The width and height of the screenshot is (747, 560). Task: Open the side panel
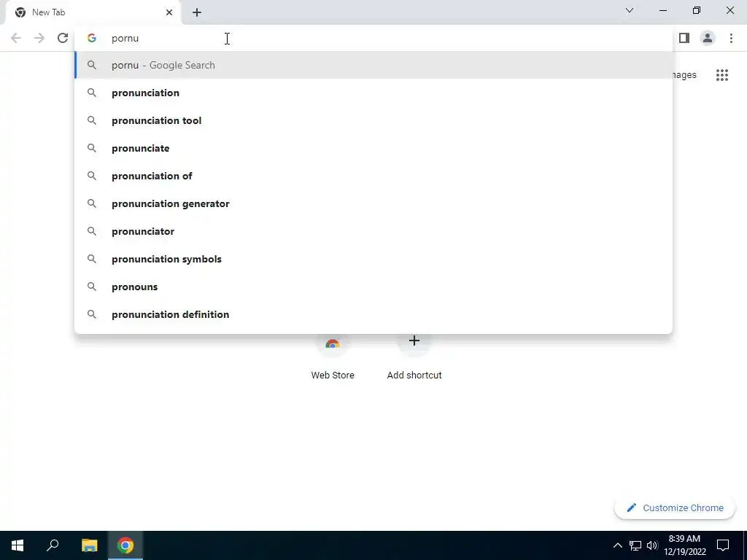[x=684, y=38]
